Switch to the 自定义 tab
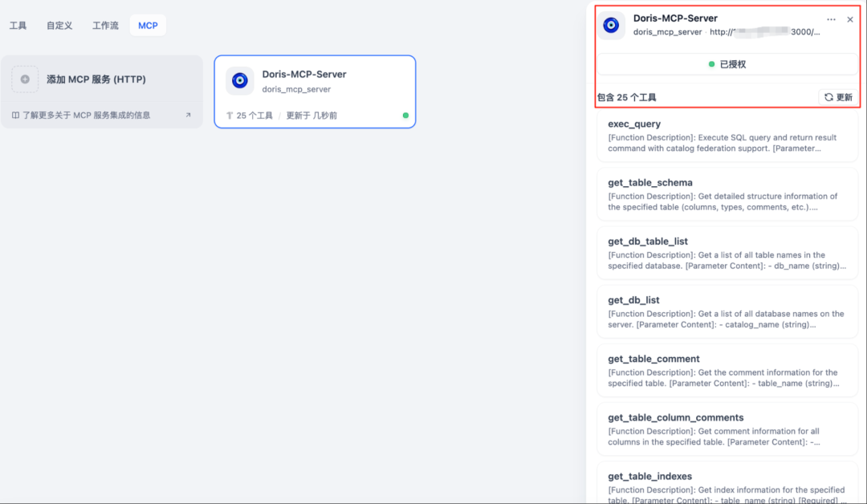 59,26
